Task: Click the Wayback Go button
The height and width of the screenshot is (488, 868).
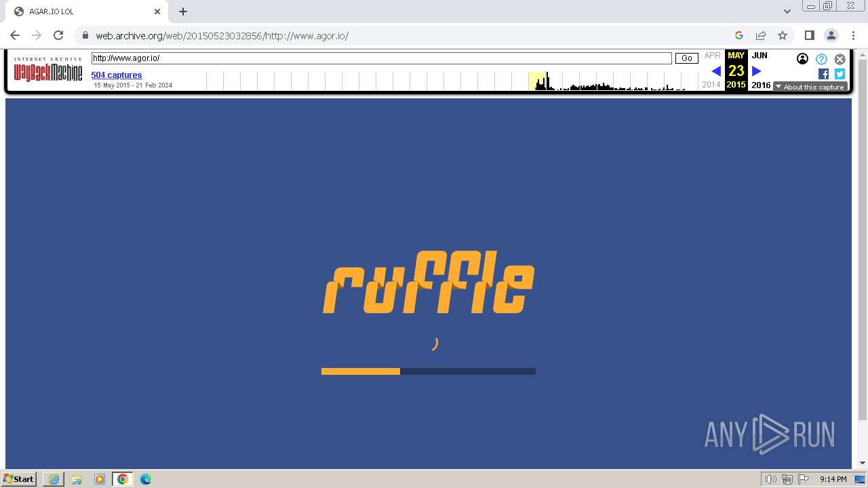Action: tap(687, 58)
